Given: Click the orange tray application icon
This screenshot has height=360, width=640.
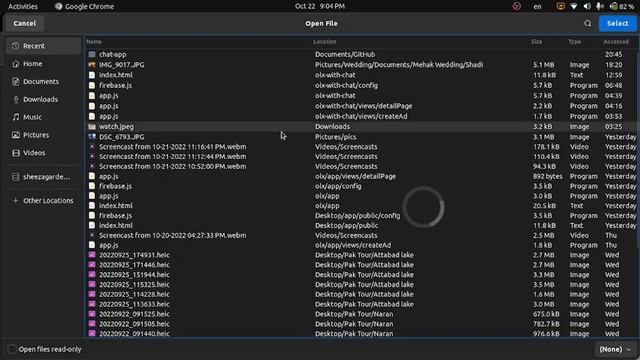Looking at the screenshot, I should (560, 6).
